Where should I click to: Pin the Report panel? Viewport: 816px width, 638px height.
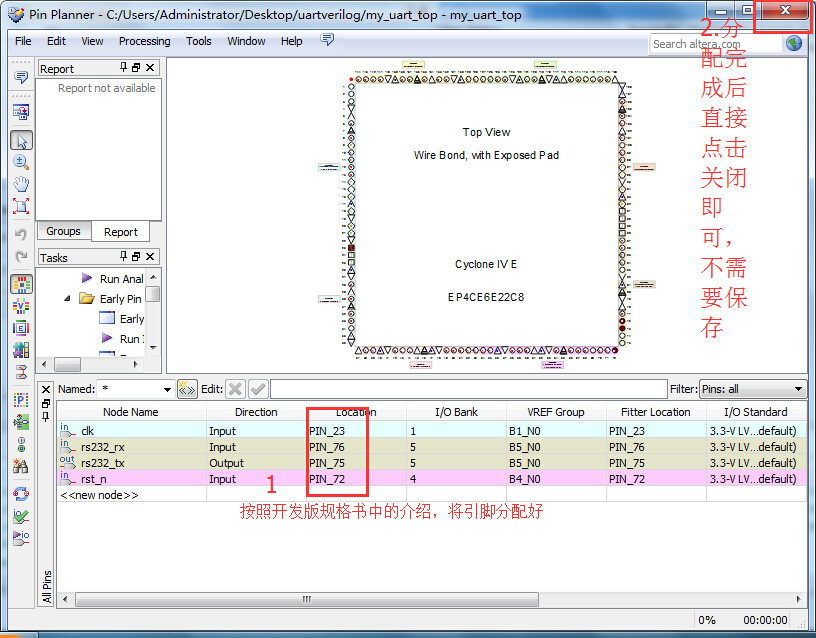[123, 67]
